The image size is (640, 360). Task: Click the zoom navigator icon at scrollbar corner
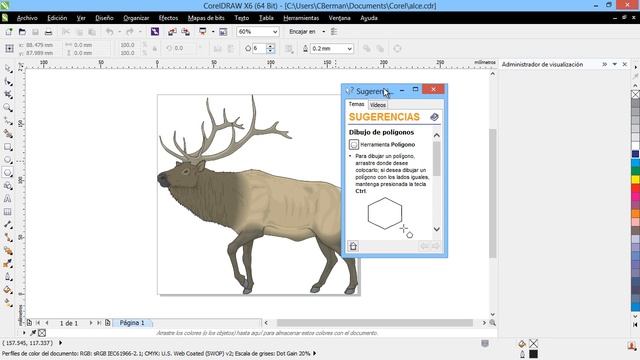coord(493,323)
